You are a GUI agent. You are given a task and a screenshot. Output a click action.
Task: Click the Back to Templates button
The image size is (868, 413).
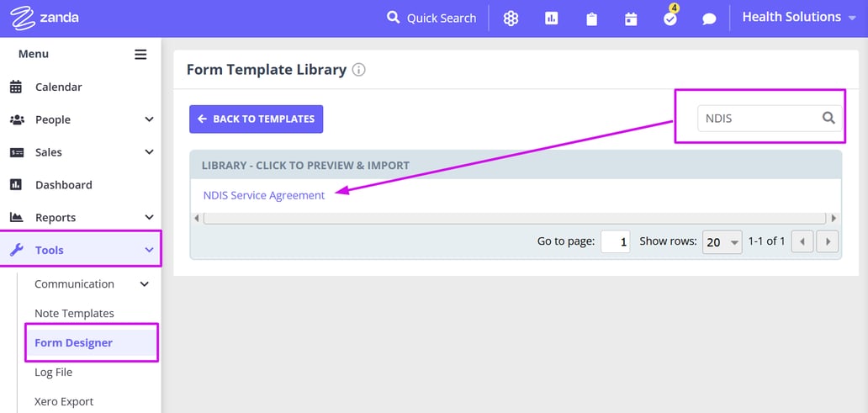(x=256, y=119)
